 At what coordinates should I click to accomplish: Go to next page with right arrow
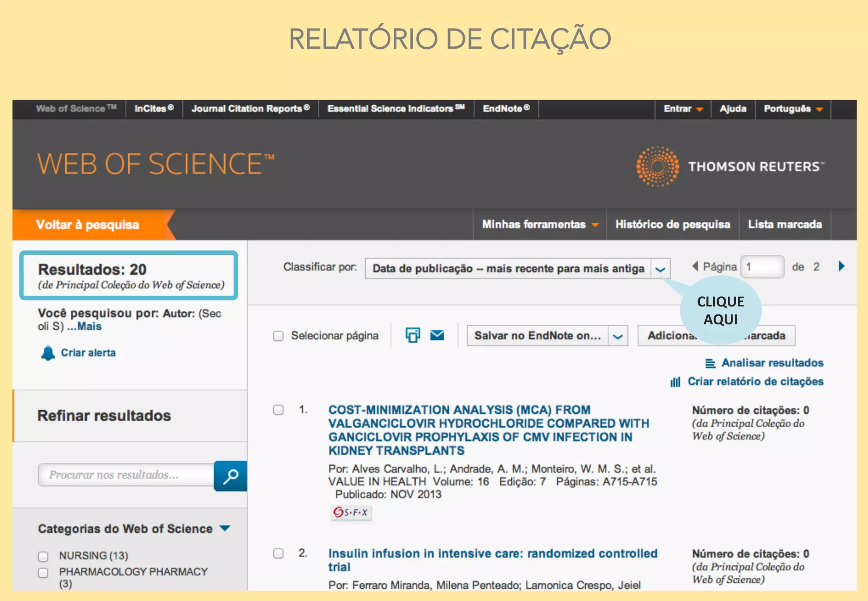point(842,266)
